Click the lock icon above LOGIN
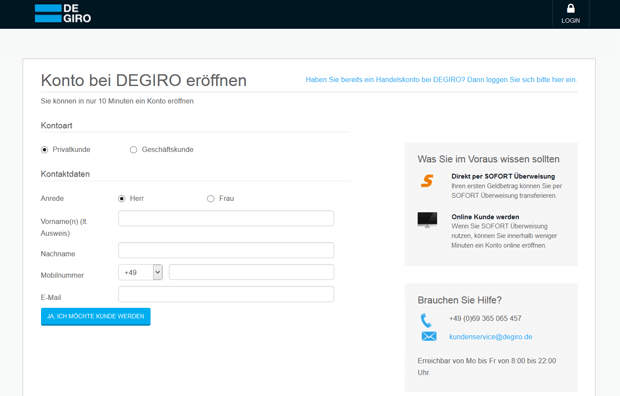This screenshot has height=396, width=620. tap(571, 8)
